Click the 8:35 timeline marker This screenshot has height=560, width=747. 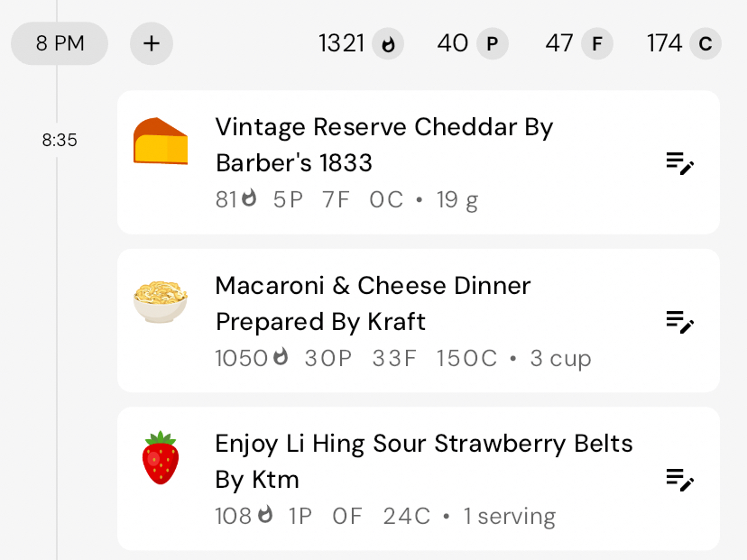point(60,141)
